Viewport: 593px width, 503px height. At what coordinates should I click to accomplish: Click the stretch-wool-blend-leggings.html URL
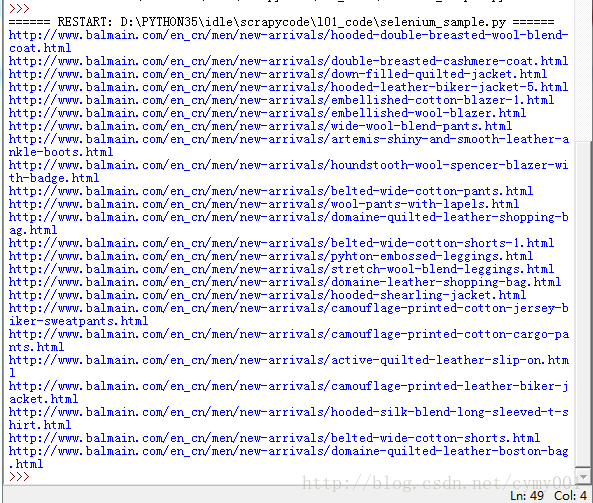(281, 269)
